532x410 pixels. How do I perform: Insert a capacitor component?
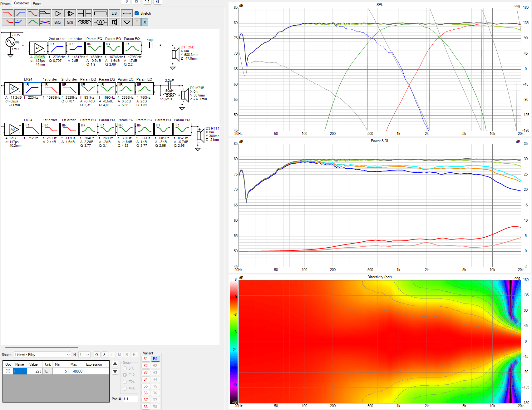tap(84, 13)
